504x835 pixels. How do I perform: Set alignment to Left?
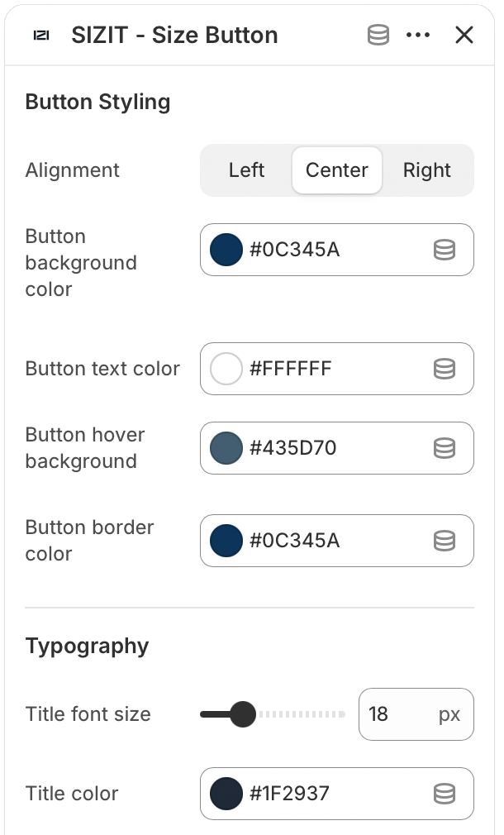(246, 170)
